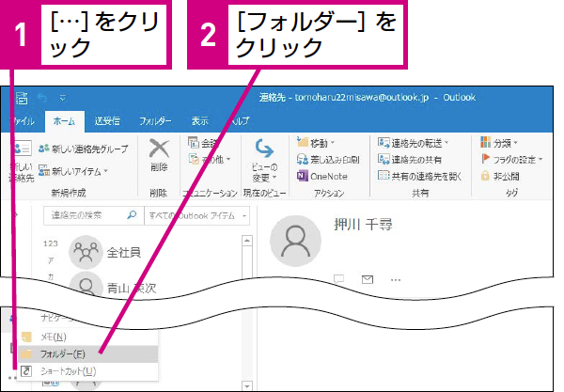
Task: Click the Undo arrow in title bar
Action: click(x=42, y=97)
